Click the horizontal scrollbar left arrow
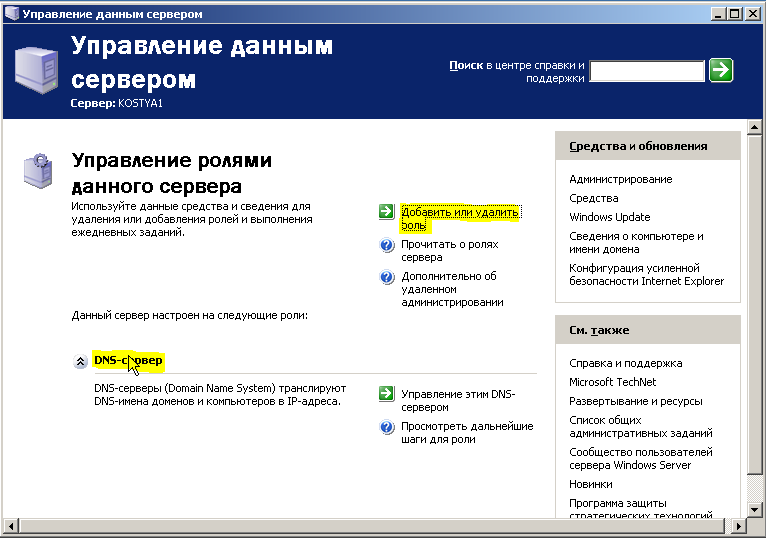 [11, 526]
